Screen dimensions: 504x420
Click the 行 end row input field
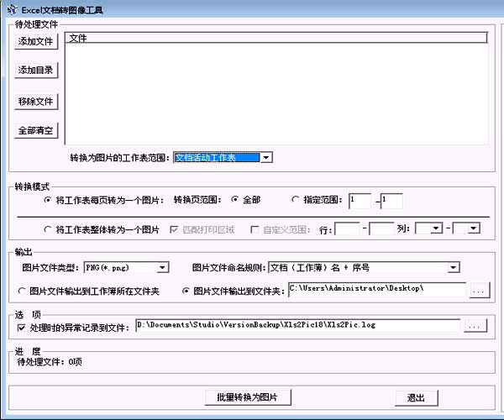point(381,228)
